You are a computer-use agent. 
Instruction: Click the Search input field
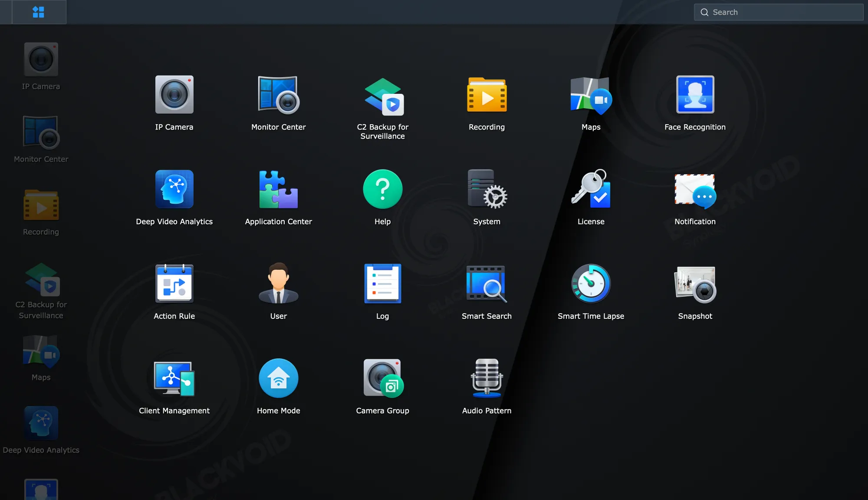click(785, 12)
